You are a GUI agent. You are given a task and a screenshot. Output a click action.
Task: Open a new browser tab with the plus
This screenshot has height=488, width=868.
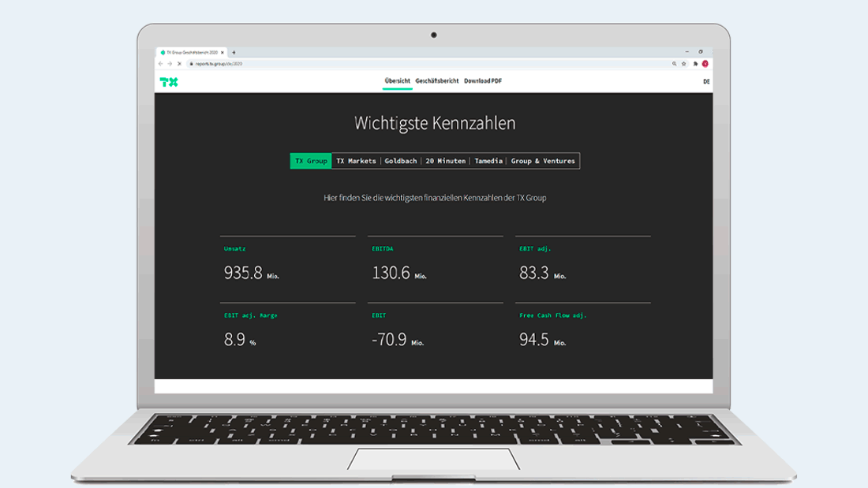[x=235, y=51]
